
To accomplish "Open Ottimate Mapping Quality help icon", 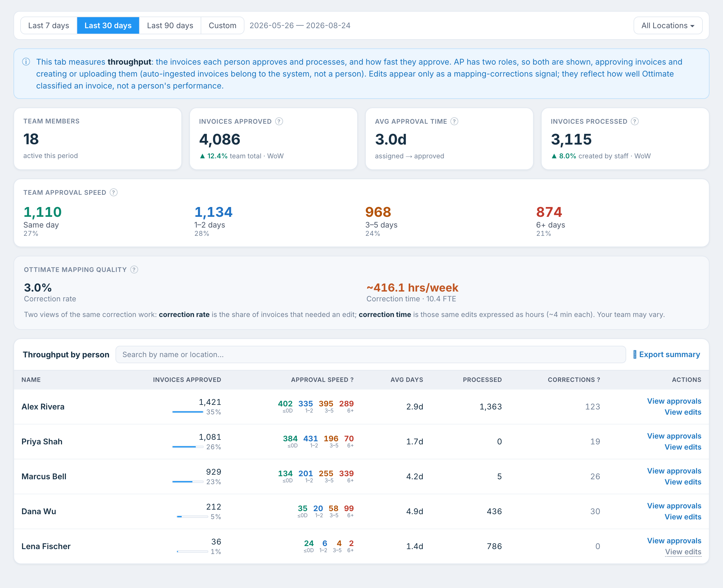I will (134, 269).
